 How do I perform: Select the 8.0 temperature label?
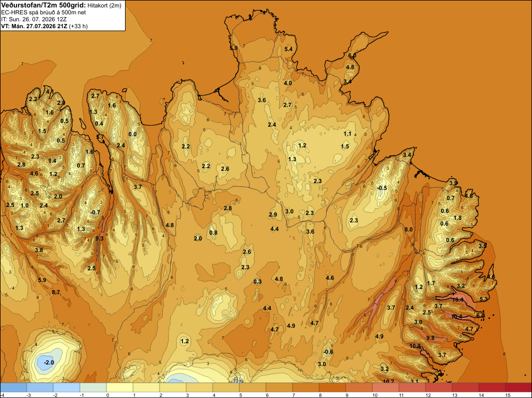click(x=409, y=229)
